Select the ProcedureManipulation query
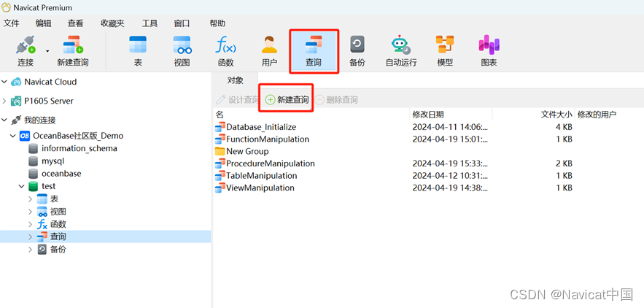644x308 pixels. 271,163
